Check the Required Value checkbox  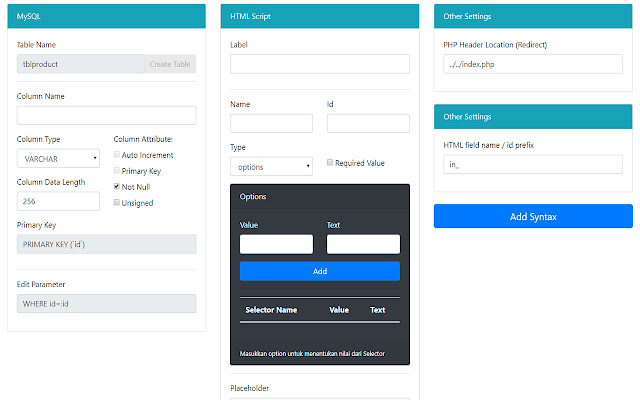click(x=330, y=162)
